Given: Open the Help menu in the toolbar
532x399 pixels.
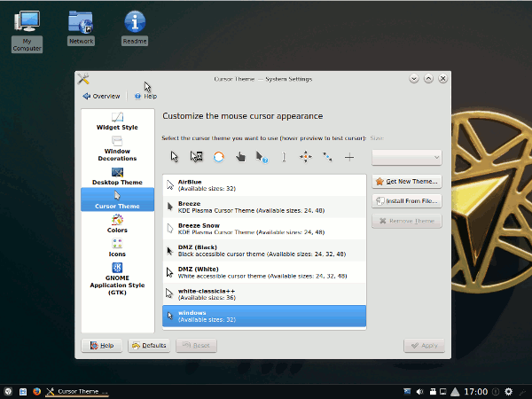Looking at the screenshot, I should click(x=145, y=96).
